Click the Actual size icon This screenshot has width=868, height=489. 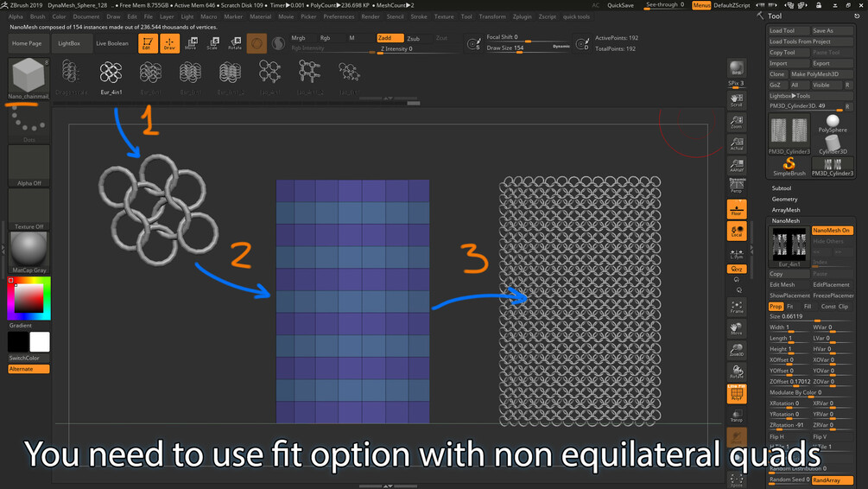[x=736, y=143]
